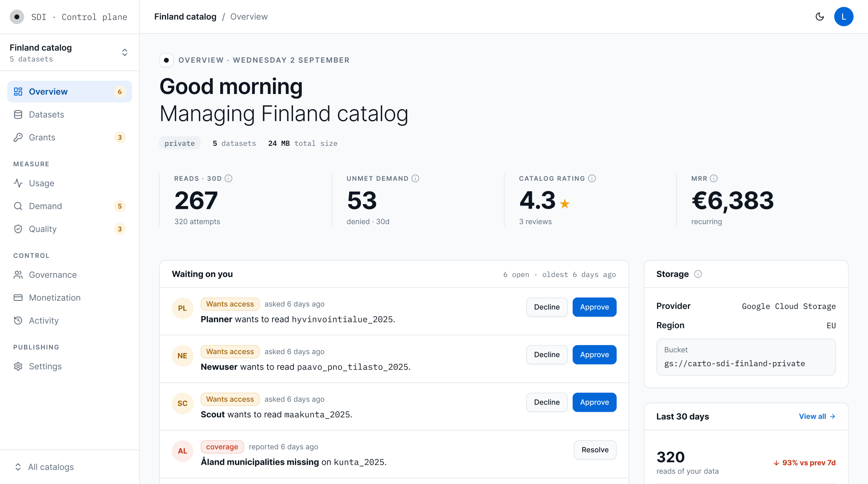
Task: Go to Monetization
Action: tap(70, 298)
